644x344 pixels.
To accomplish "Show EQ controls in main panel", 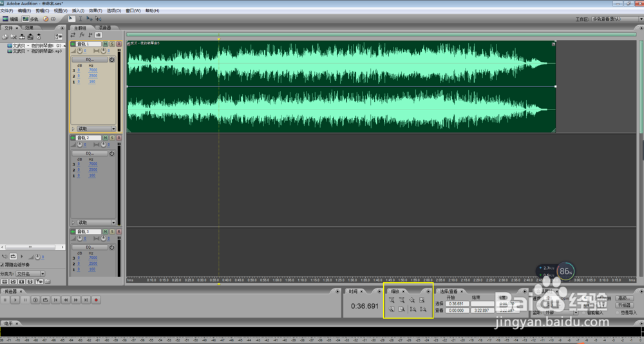I will point(99,35).
